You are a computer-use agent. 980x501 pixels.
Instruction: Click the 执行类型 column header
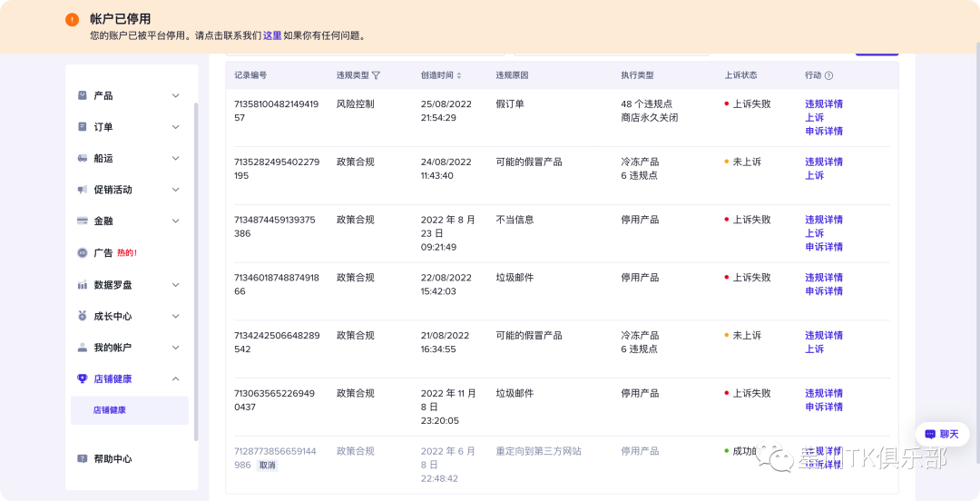tap(637, 75)
